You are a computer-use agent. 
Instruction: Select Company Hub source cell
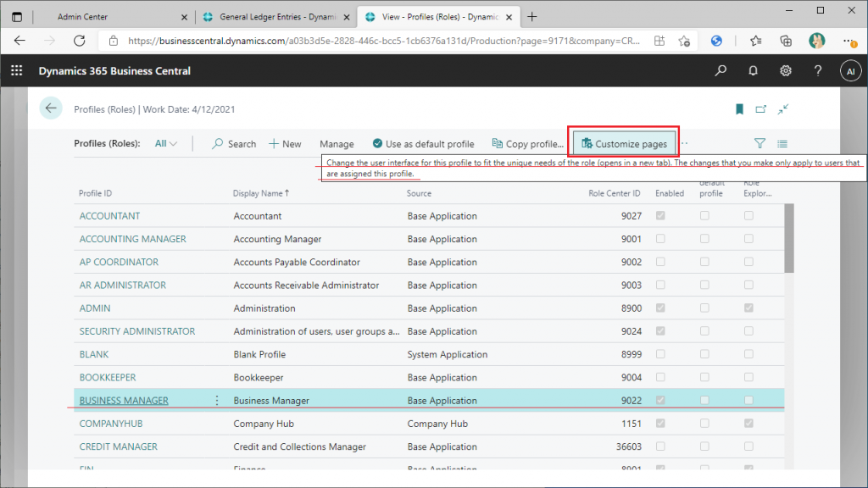pos(437,424)
